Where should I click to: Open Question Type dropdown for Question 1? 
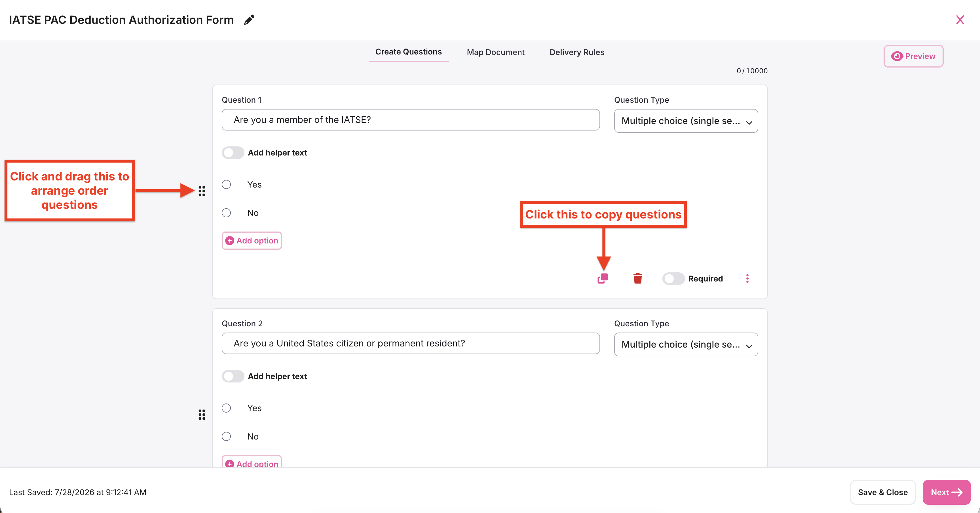(x=686, y=121)
